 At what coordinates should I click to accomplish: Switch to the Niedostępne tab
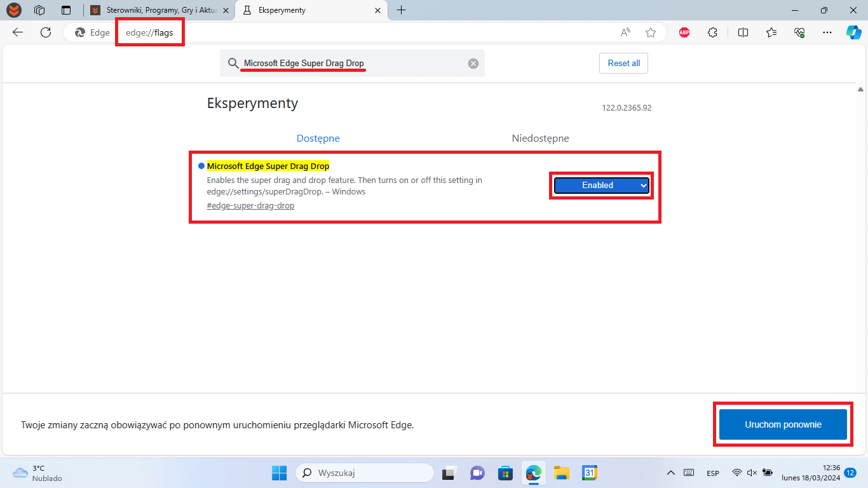541,139
